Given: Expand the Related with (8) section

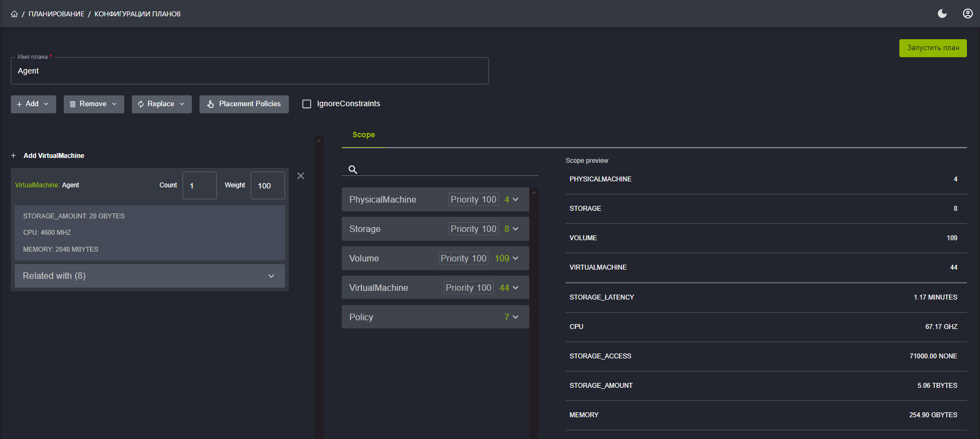Looking at the screenshot, I should (150, 276).
